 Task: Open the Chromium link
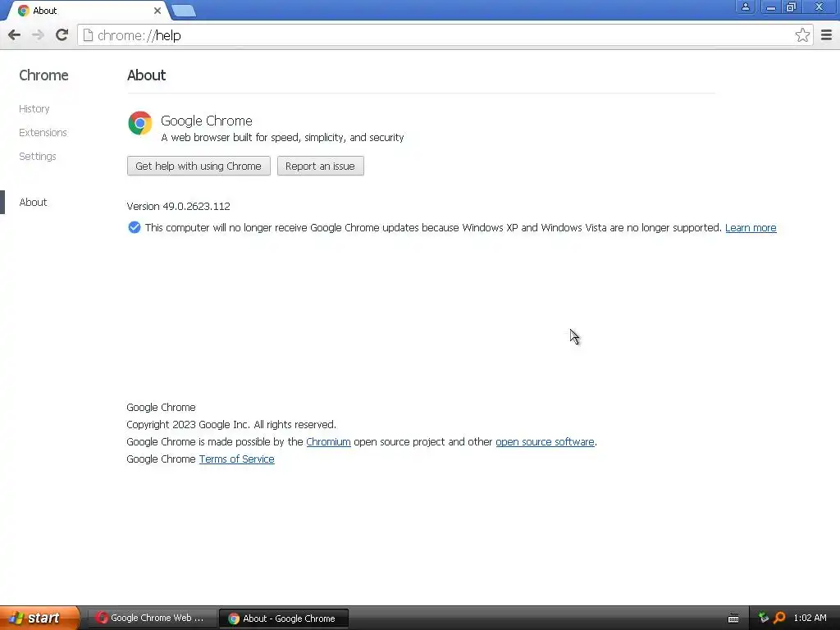pos(328,442)
